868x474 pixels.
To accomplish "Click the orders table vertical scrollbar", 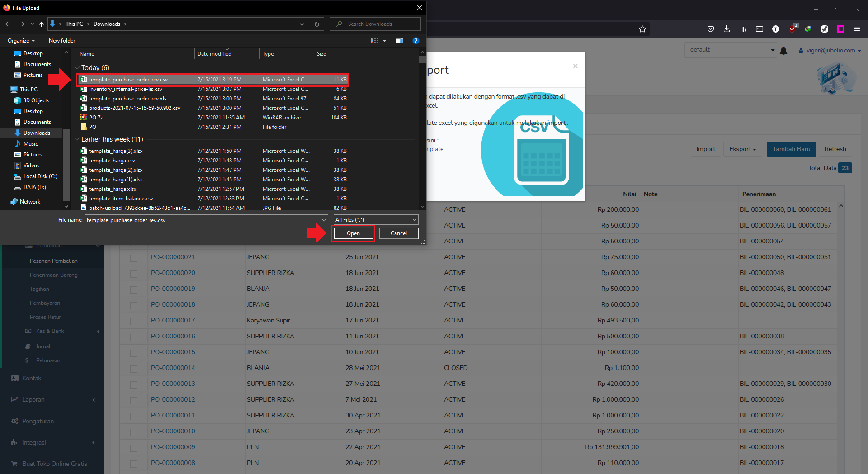I will click(x=841, y=337).
